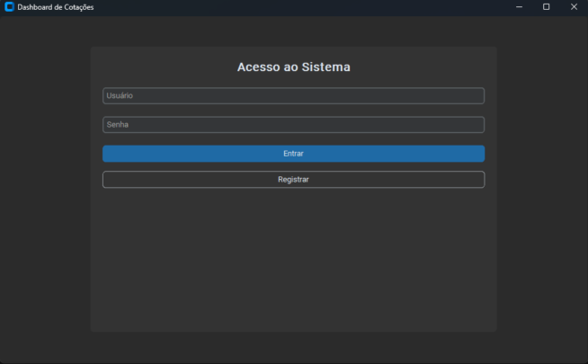The image size is (588, 364).
Task: Click the blue Entrar button
Action: (x=293, y=154)
